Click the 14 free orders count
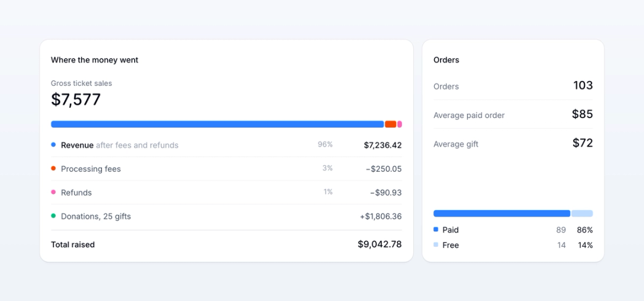Image resolution: width=644 pixels, height=301 pixels. tap(562, 245)
